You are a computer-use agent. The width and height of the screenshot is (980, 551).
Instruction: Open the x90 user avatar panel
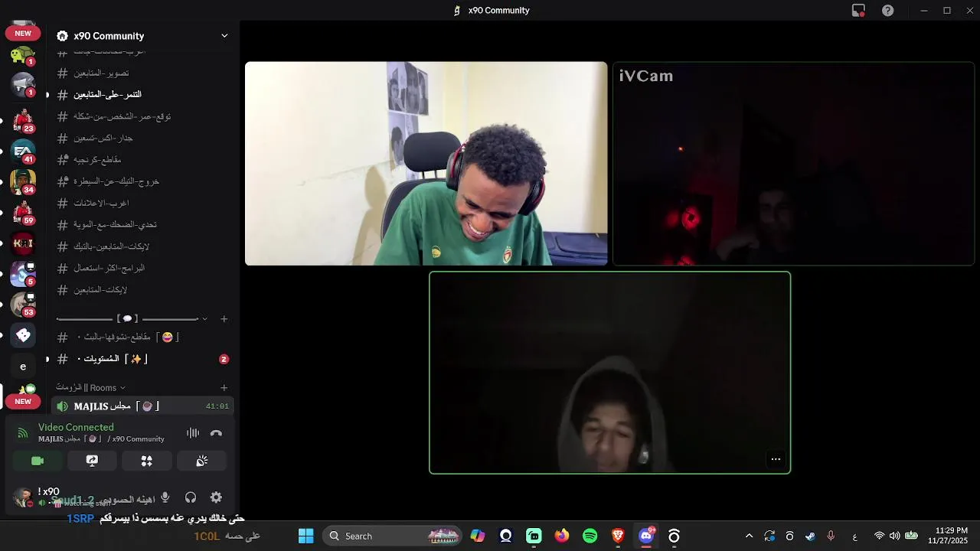coord(24,497)
